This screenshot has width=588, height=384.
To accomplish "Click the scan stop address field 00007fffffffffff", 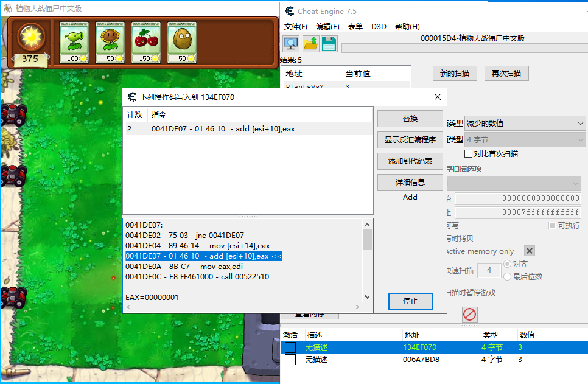I will 518,212.
